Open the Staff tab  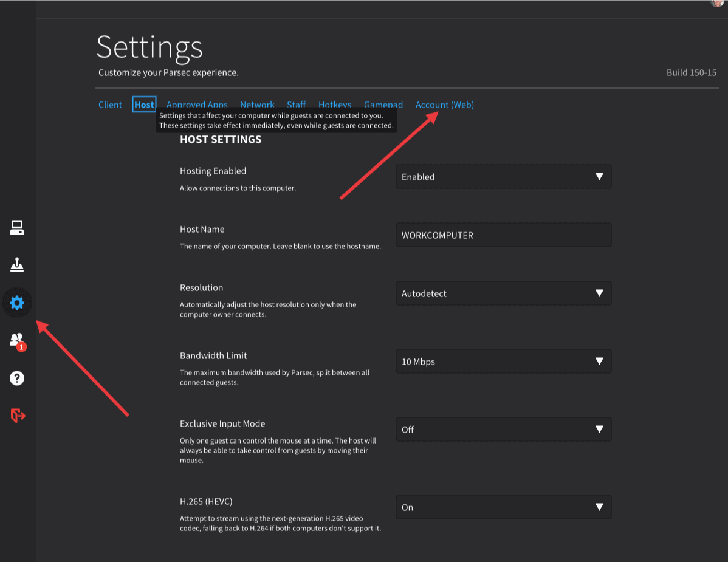coord(296,104)
